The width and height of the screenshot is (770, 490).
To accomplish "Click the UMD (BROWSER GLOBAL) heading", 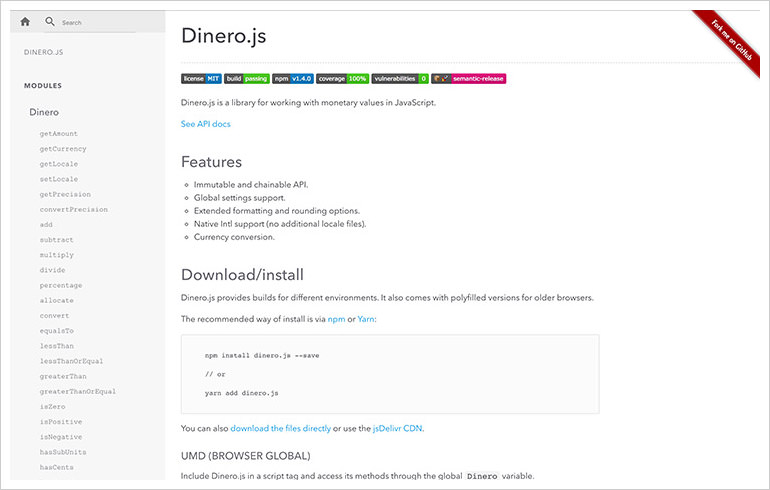I will [246, 456].
